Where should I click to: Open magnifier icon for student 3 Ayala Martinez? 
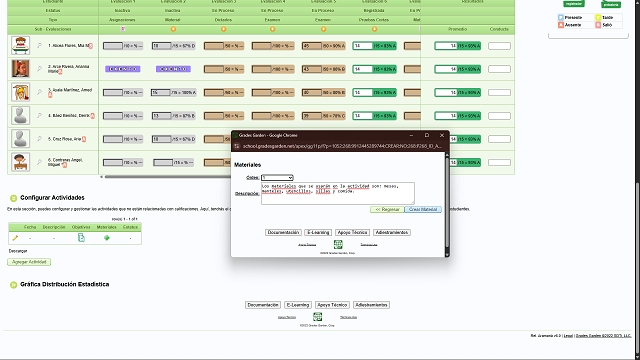tap(40, 92)
